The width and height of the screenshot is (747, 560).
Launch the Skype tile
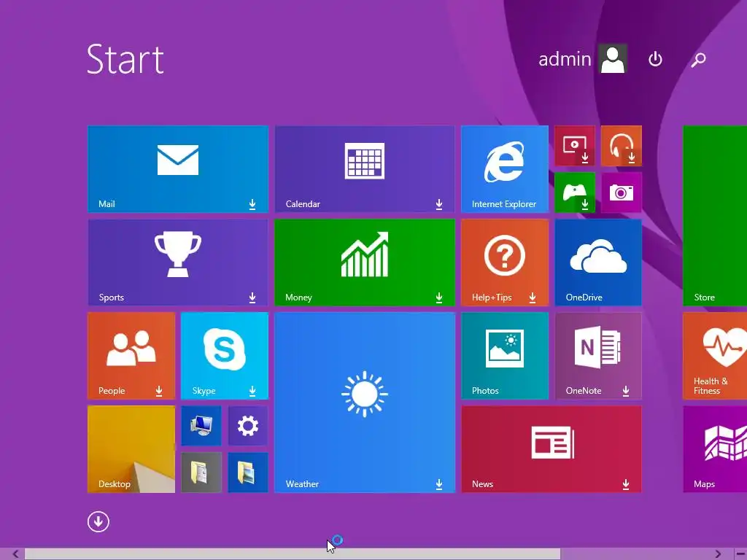point(225,355)
